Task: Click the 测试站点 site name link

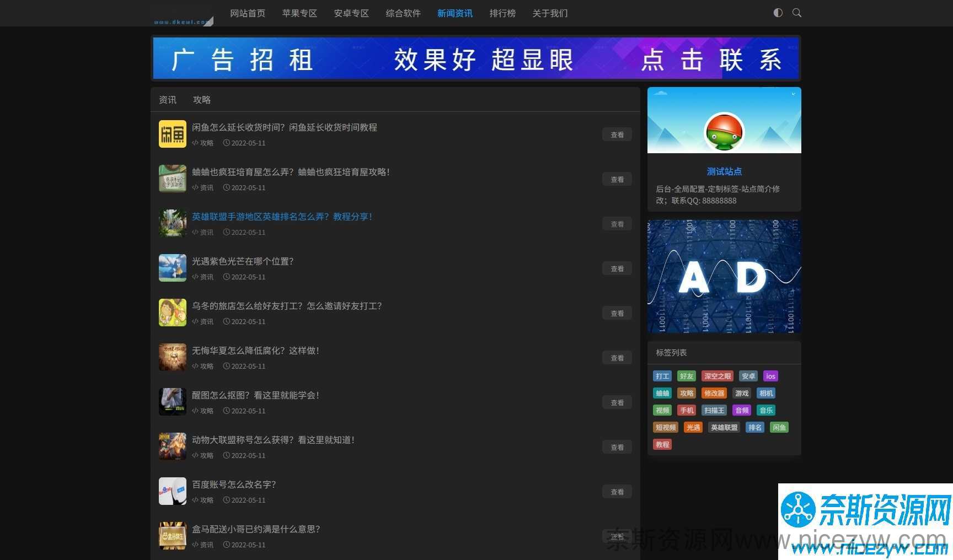Action: click(724, 171)
